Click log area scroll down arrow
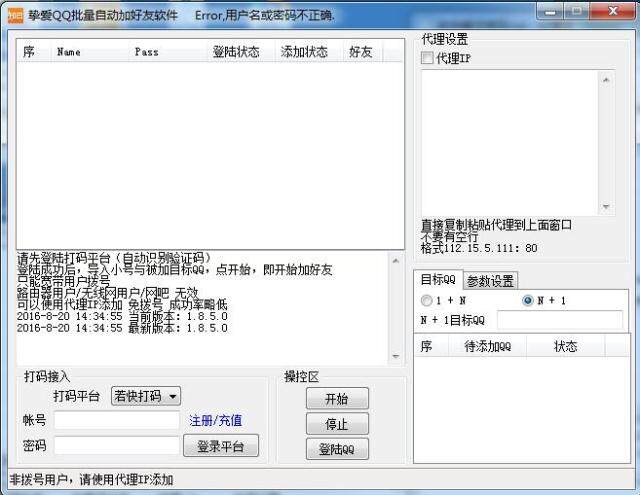640x495 pixels. (396, 356)
